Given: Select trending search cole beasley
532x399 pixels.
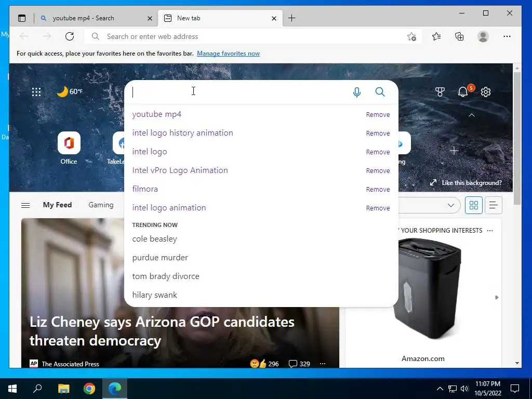Looking at the screenshot, I should 155,239.
